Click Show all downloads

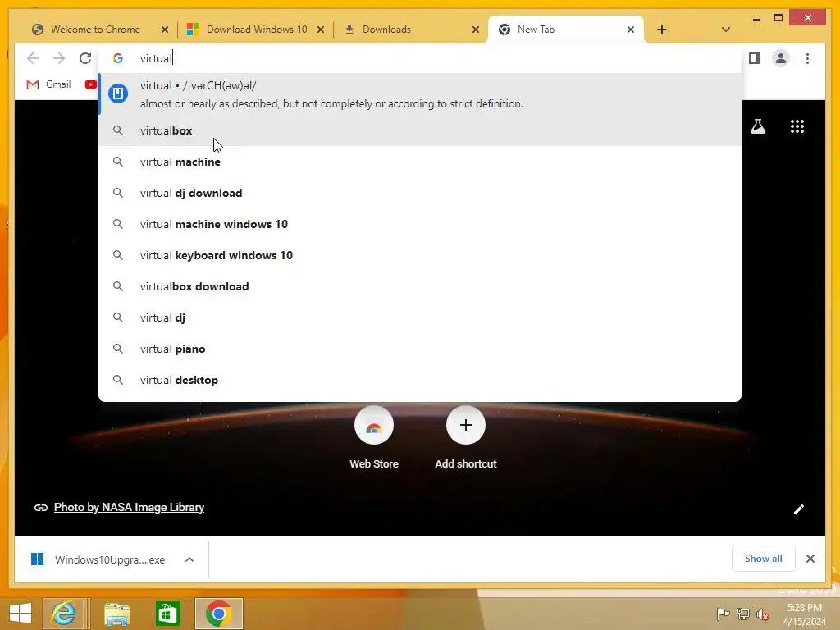click(763, 559)
